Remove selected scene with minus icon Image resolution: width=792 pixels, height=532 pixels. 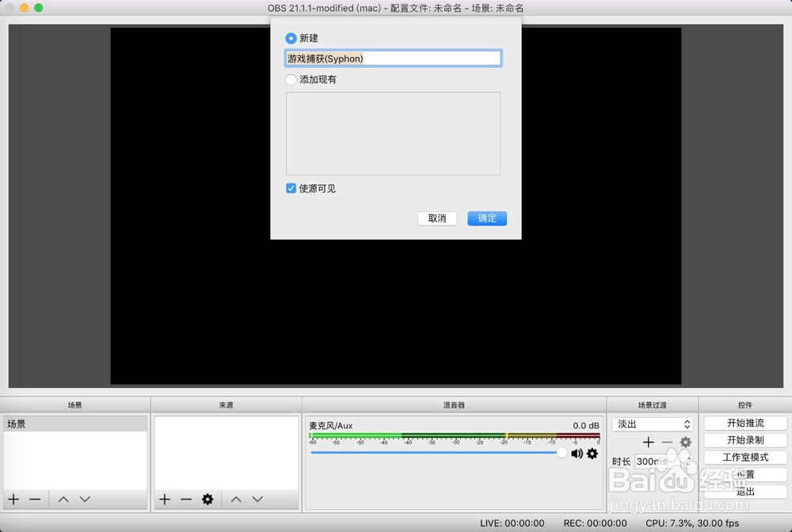pos(35,500)
